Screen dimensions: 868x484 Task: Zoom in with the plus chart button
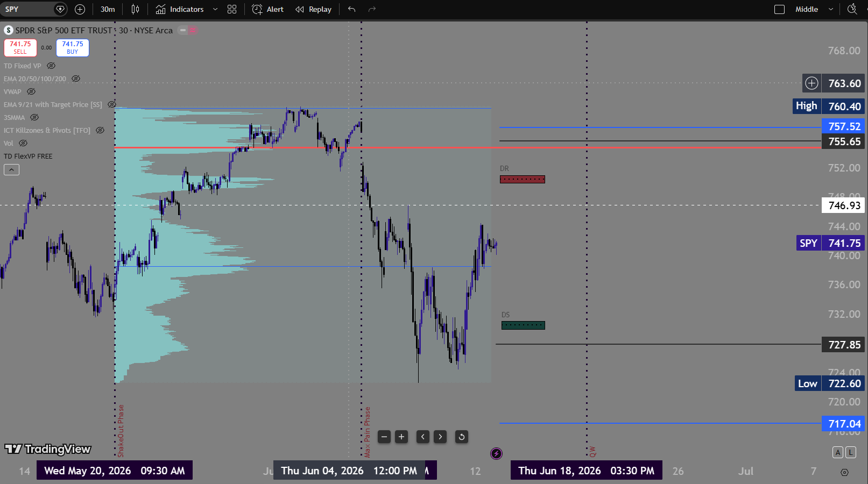click(401, 437)
